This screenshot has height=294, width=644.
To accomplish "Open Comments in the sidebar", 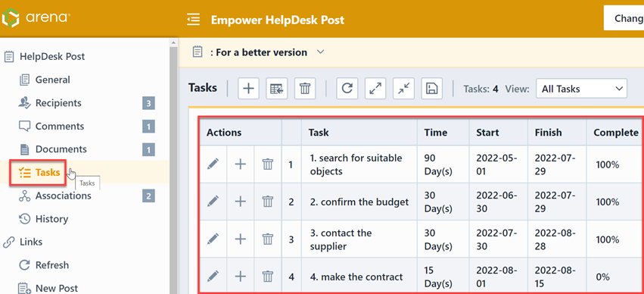I will (x=60, y=127).
